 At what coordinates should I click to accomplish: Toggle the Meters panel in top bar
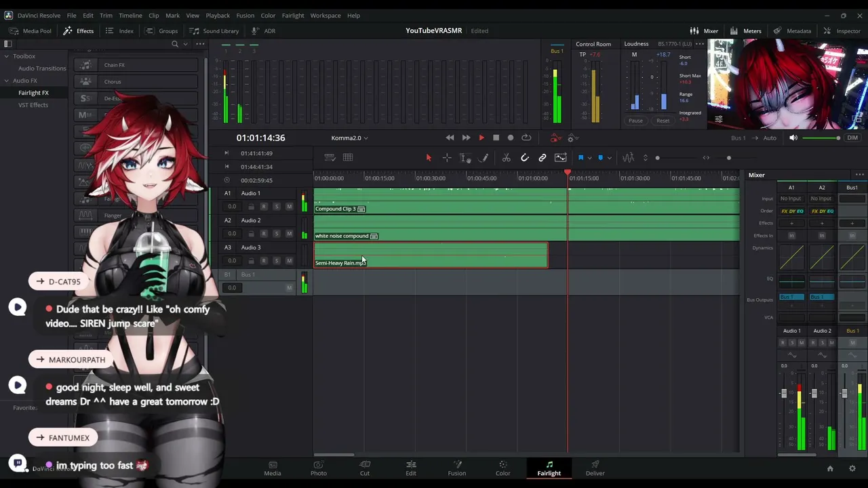[745, 30]
